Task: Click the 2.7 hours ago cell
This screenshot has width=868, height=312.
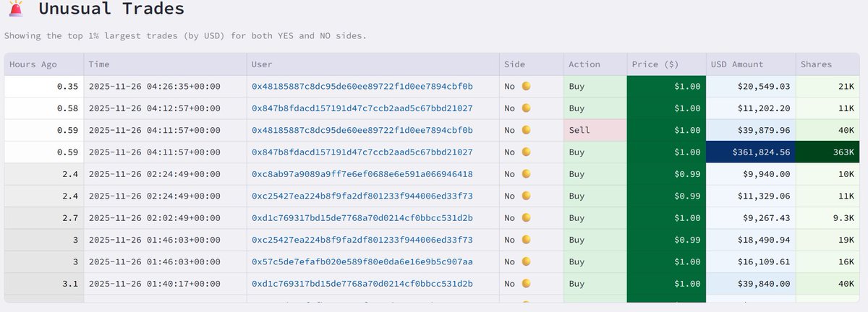Action: [43, 218]
